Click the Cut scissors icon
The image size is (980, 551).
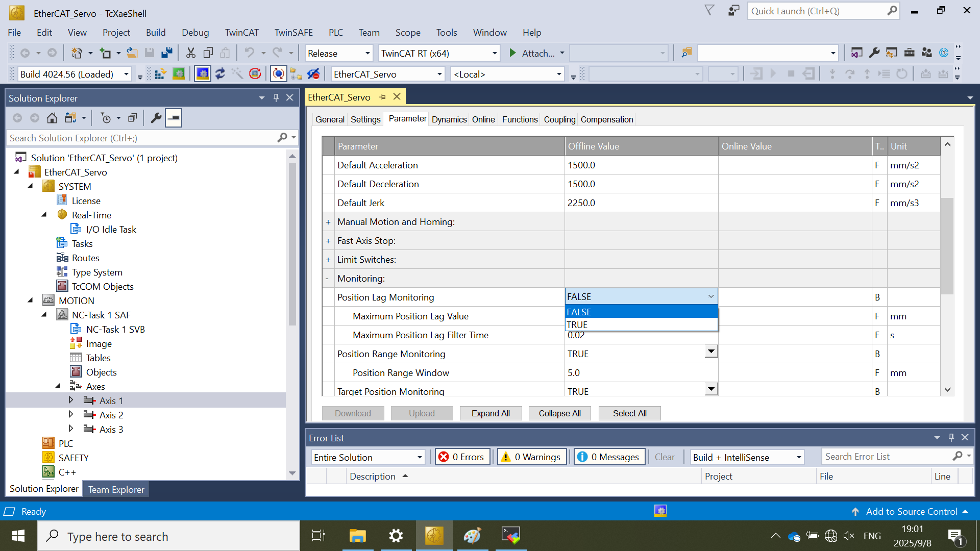pos(191,53)
